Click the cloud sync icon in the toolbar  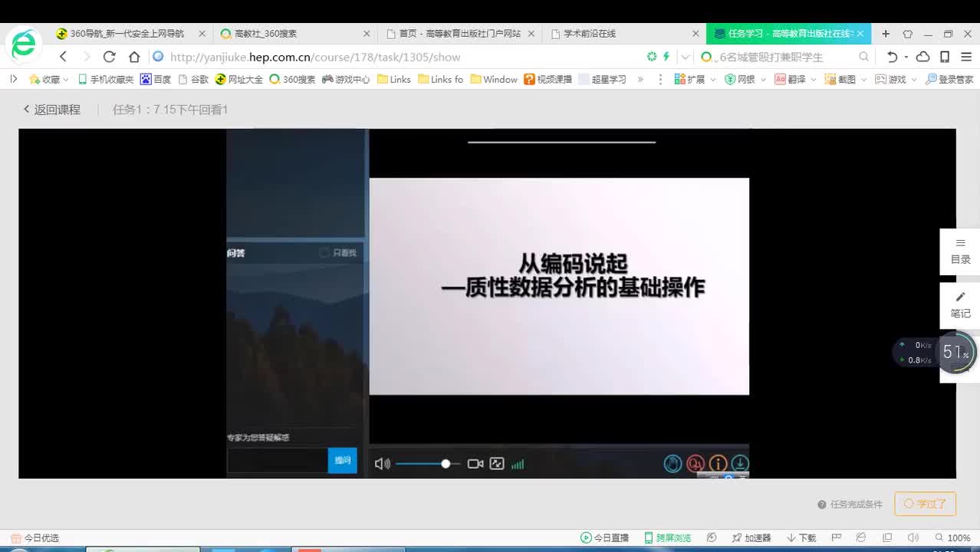[x=923, y=57]
